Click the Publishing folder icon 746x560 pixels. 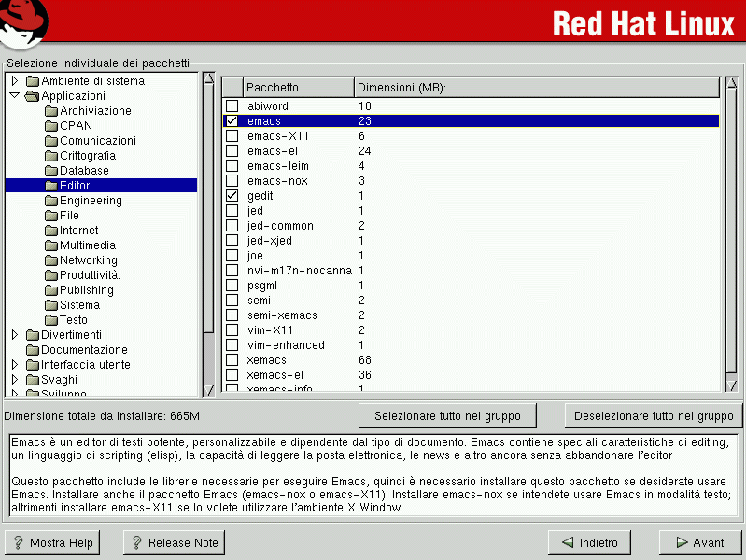[51, 290]
